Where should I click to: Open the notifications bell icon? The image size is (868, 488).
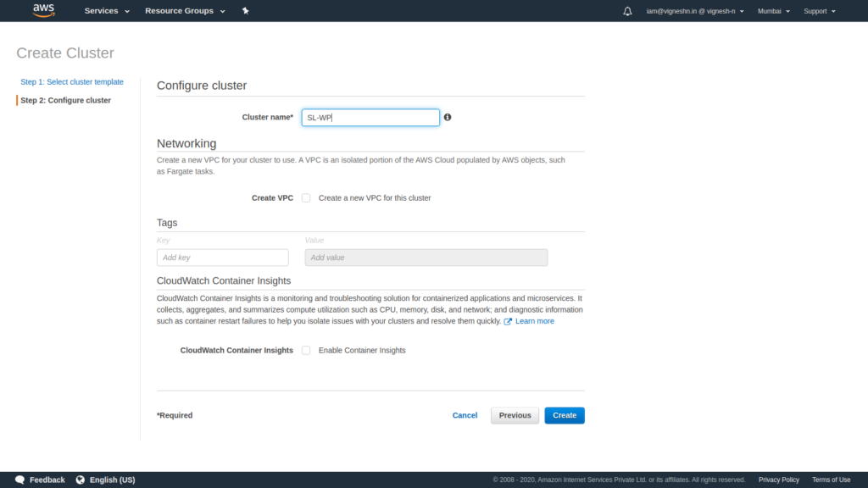point(627,11)
